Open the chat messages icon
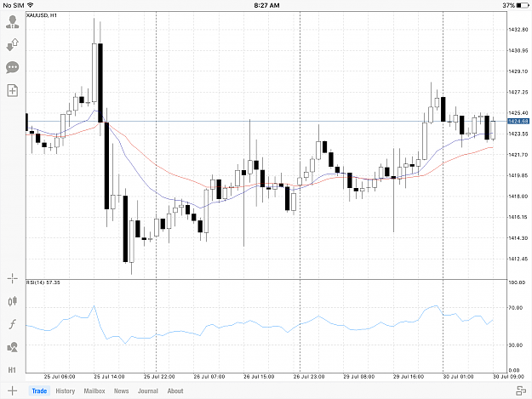The width and height of the screenshot is (532, 399). click(x=13, y=67)
